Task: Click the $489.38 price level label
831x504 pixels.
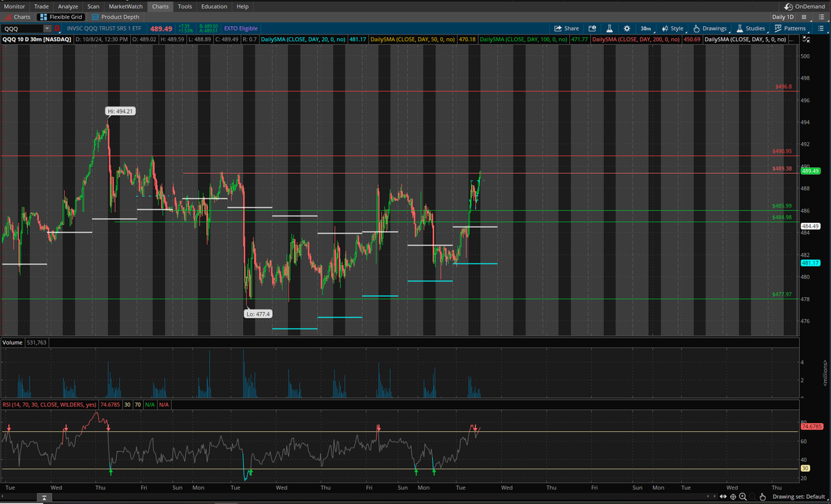Action: point(782,169)
